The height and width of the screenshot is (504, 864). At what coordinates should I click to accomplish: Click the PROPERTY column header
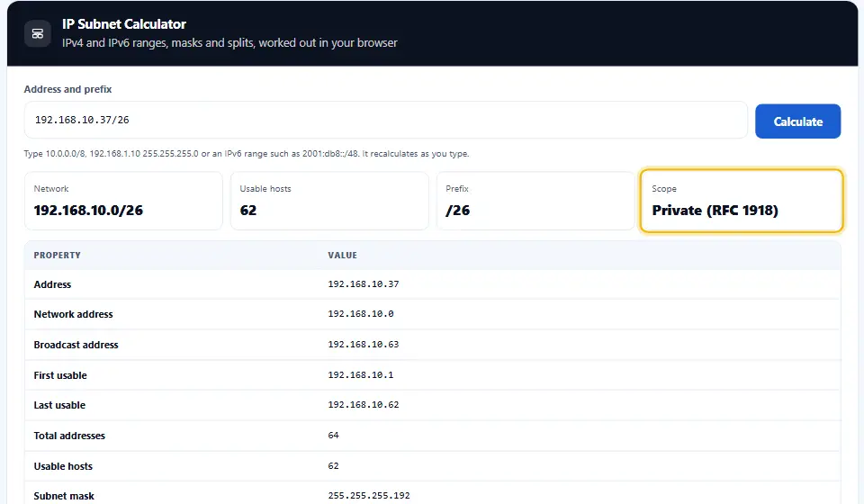(58, 255)
